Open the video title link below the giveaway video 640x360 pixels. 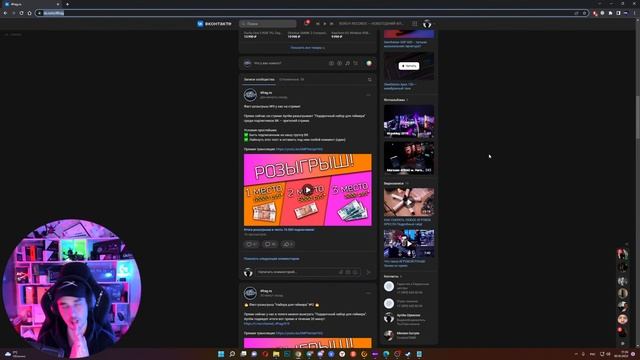279,230
